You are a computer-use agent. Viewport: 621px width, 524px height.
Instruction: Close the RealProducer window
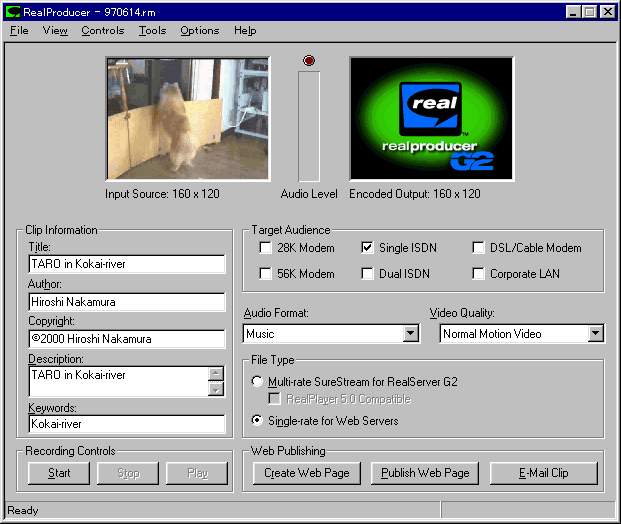(x=608, y=12)
